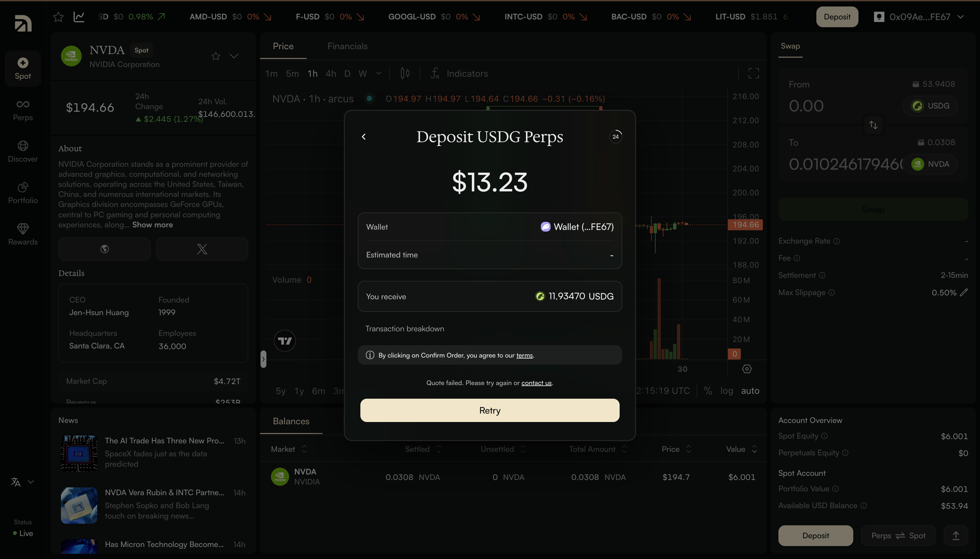Select the USDG From token
980x559 pixels.
pyautogui.click(x=930, y=106)
